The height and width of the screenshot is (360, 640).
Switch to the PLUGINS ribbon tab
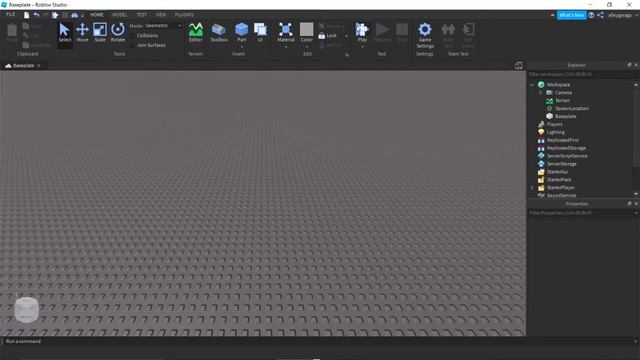[184, 15]
